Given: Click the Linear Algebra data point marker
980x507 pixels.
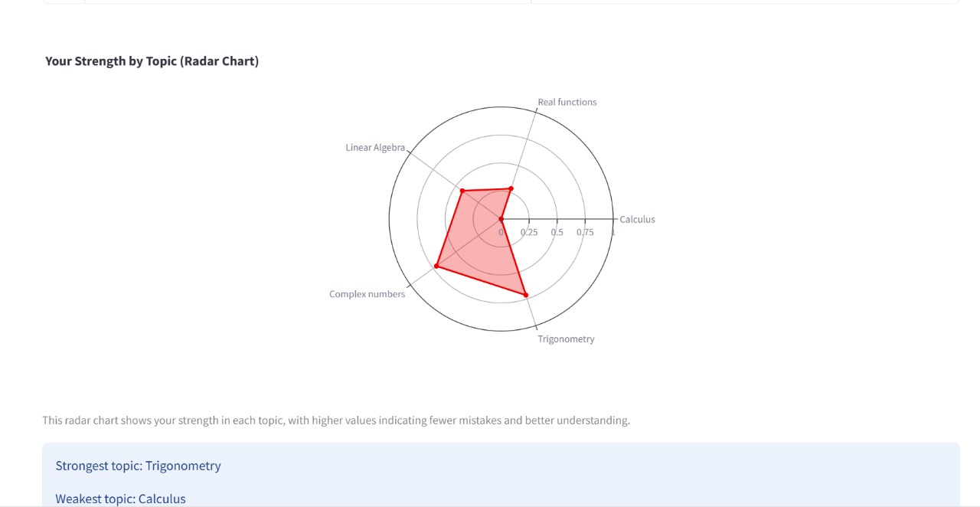Looking at the screenshot, I should (462, 191).
